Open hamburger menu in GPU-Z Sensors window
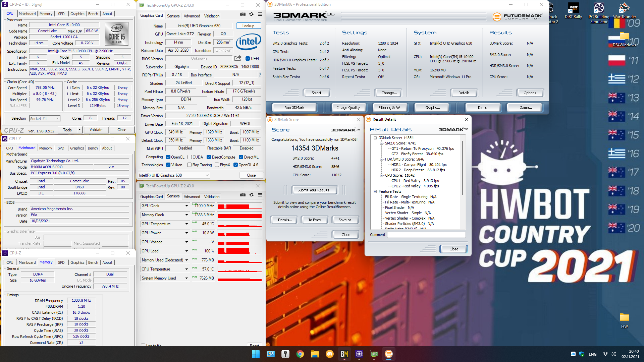This screenshot has width=644, height=362. 260,195
